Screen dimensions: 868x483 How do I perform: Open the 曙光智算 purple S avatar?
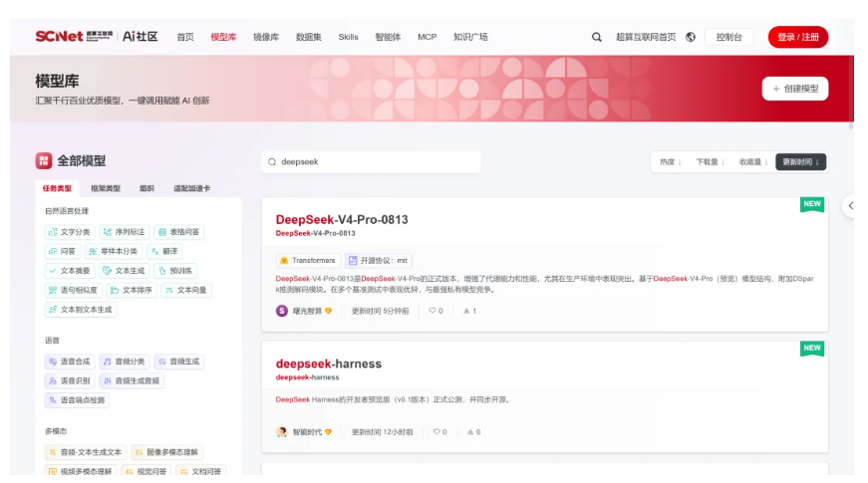coord(282,311)
